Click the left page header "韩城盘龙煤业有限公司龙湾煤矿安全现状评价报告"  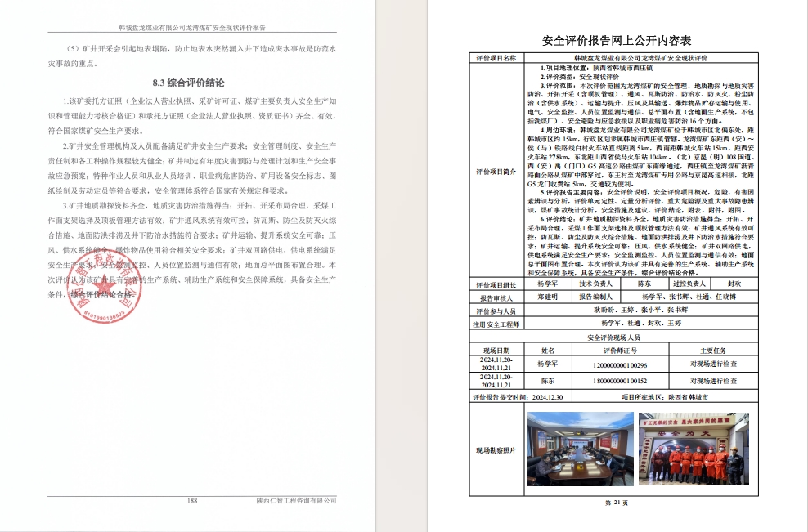pos(192,28)
